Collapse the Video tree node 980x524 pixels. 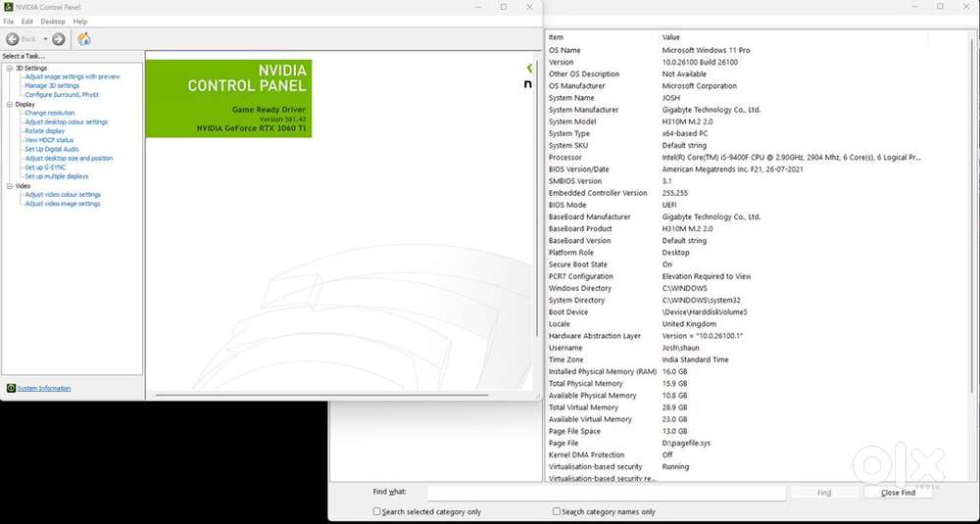pyautogui.click(x=9, y=185)
